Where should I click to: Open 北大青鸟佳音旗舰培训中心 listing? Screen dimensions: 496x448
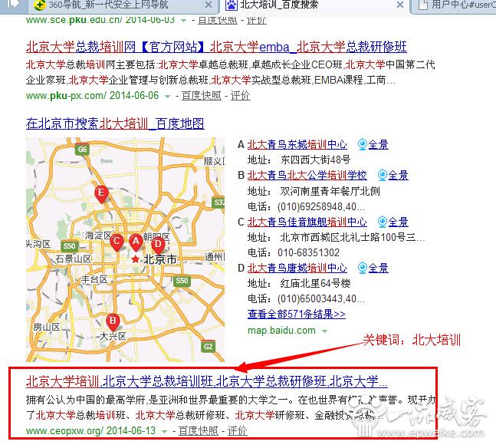click(307, 222)
